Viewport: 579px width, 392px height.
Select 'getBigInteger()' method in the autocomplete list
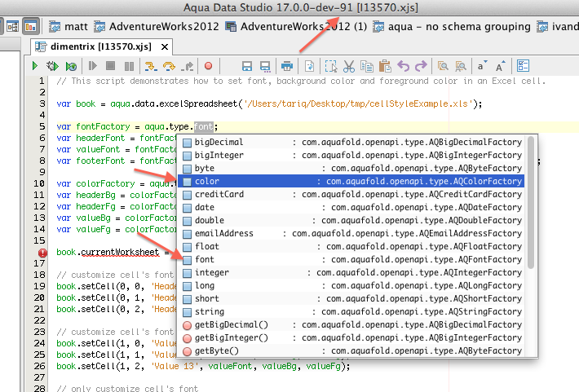[x=351, y=337]
